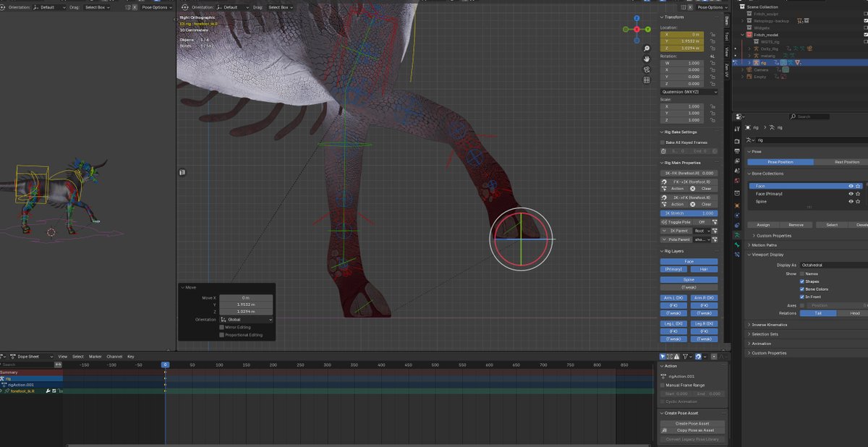This screenshot has height=447, width=868.
Task: Click the zoom magnifier icon in viewport
Action: click(647, 48)
